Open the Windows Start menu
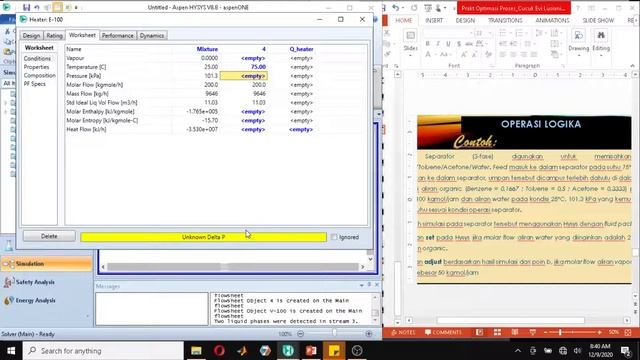 click(11, 351)
